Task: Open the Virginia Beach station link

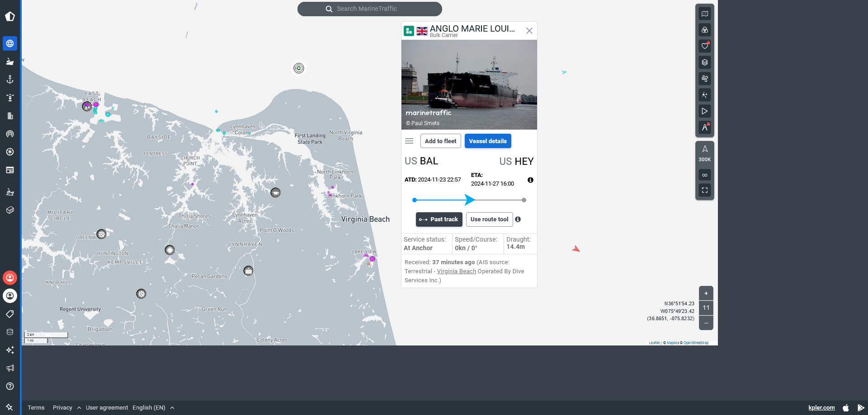Action: click(457, 271)
